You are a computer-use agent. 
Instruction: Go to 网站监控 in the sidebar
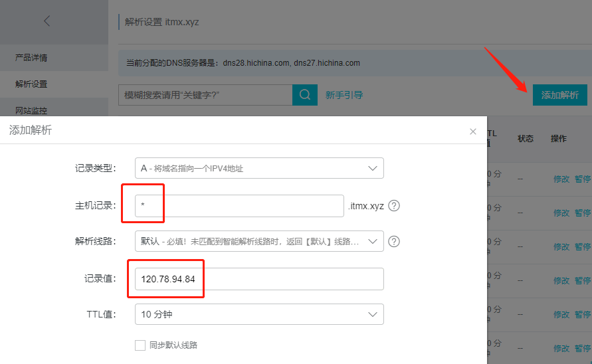coord(31,110)
